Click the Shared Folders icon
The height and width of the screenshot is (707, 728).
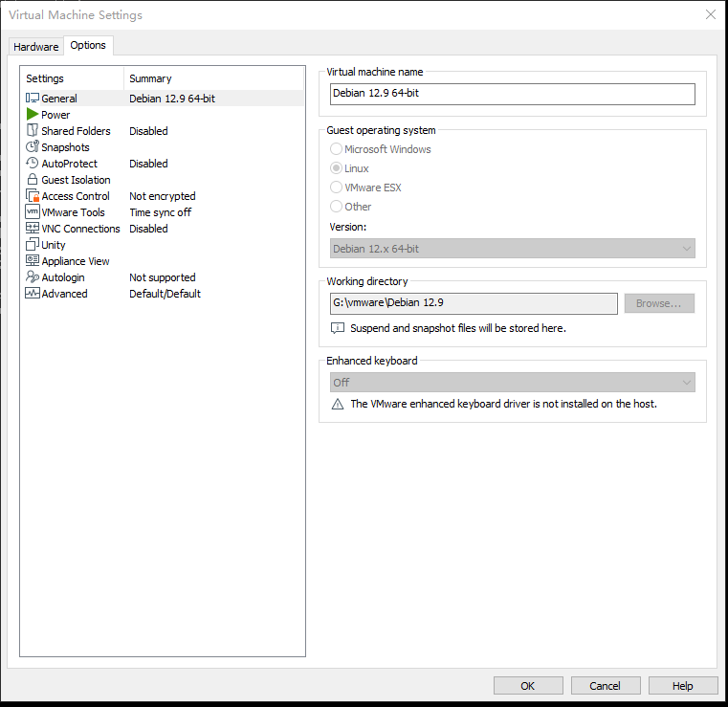[x=32, y=130]
